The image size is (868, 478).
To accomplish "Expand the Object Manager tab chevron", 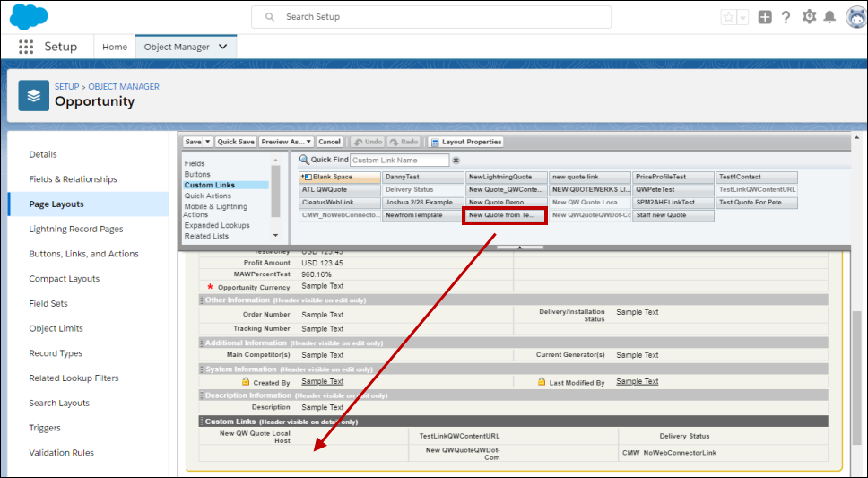I will click(x=223, y=47).
